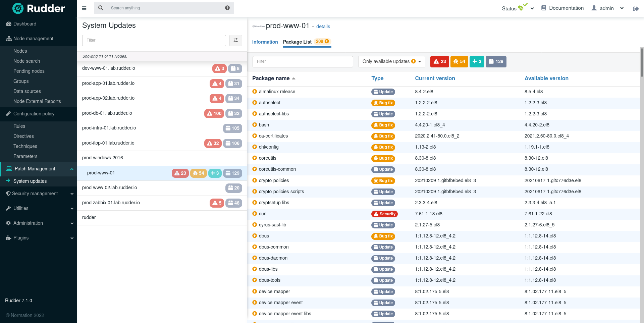Click the hamburger menu icon to collapse sidebar
Image resolution: width=644 pixels, height=323 pixels.
pos(84,8)
